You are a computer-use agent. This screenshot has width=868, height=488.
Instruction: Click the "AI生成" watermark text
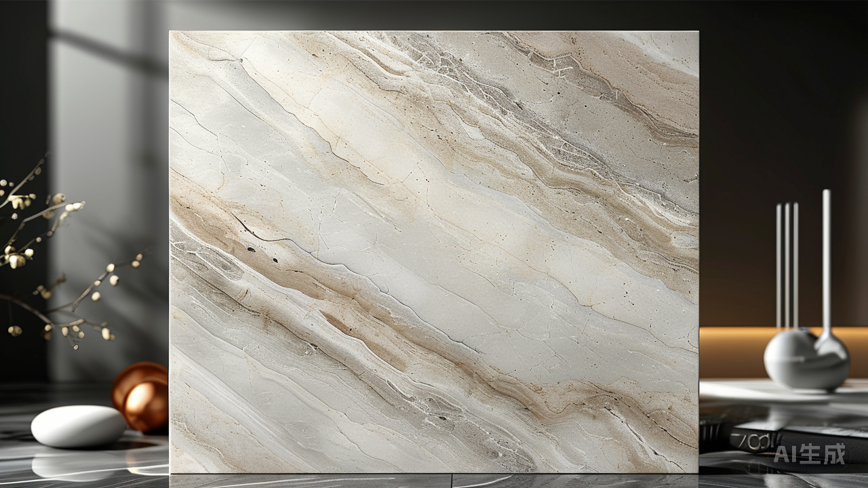(x=810, y=453)
